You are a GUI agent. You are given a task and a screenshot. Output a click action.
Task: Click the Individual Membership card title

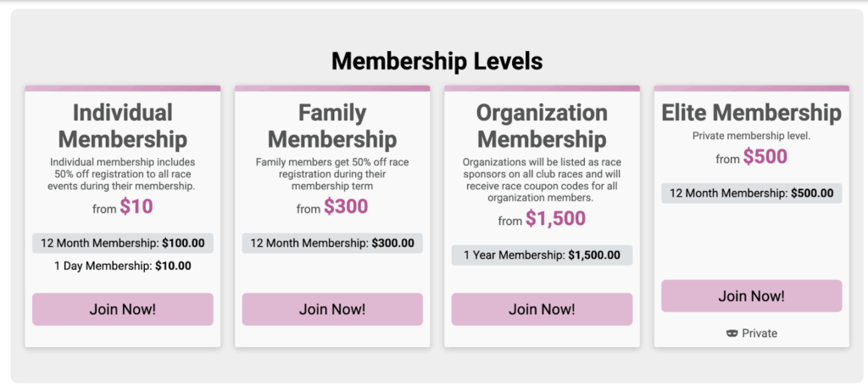click(123, 126)
